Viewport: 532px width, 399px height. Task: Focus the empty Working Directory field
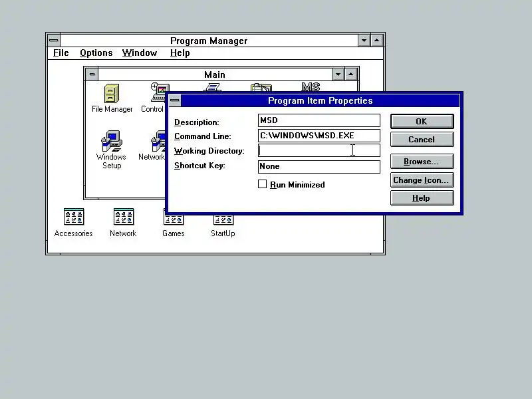tap(319, 150)
